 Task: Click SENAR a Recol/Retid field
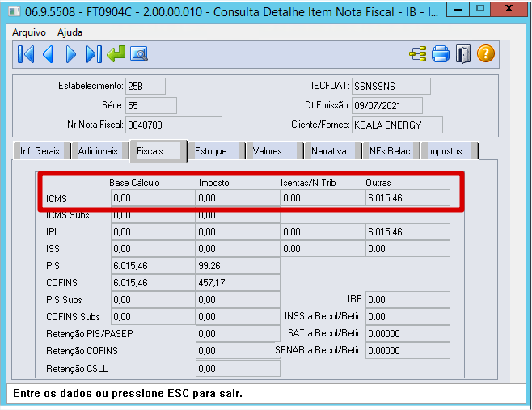pos(407,351)
